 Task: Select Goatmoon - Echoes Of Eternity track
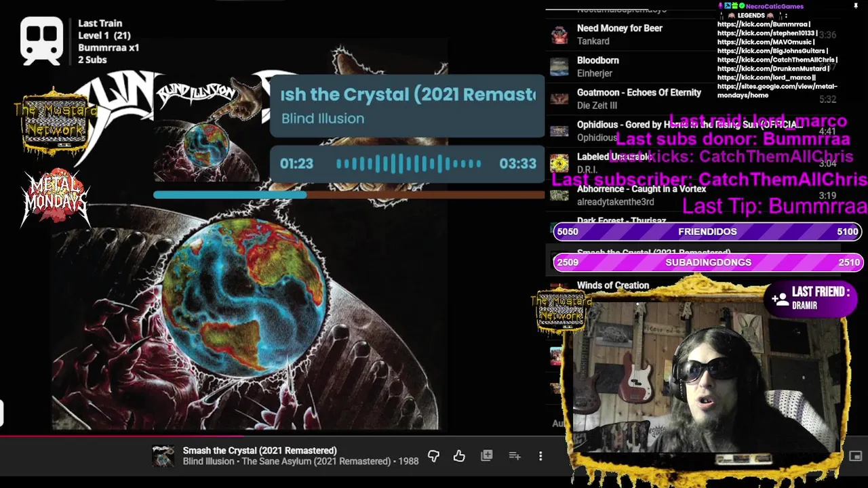pyautogui.click(x=639, y=93)
